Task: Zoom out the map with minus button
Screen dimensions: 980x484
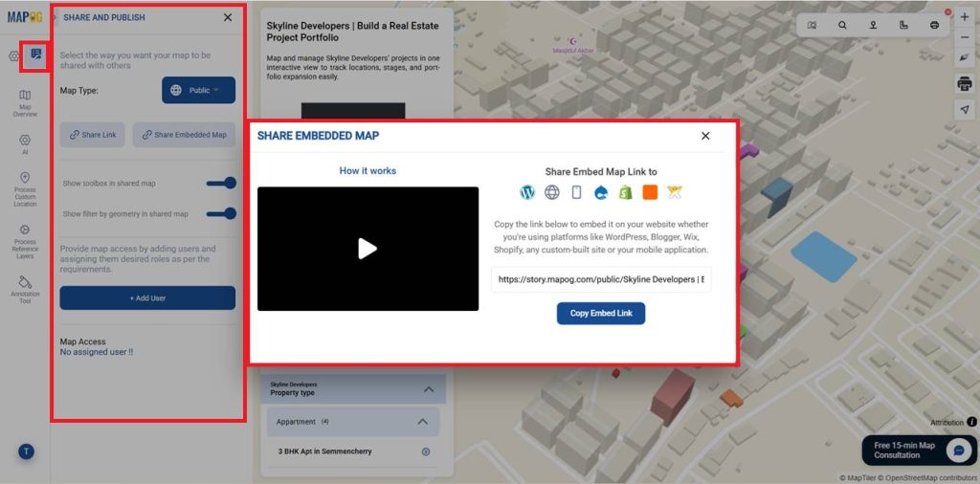Action: point(965,37)
